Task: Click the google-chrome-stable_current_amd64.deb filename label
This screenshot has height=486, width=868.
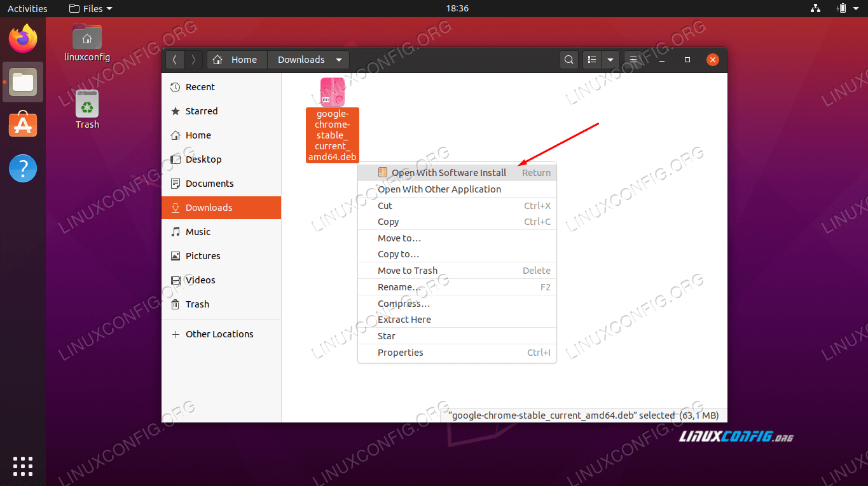Action: pyautogui.click(x=333, y=135)
